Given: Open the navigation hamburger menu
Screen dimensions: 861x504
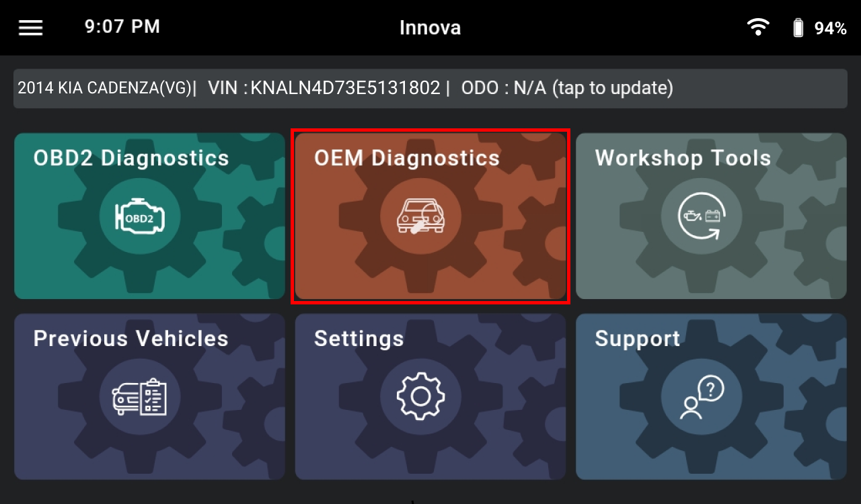Looking at the screenshot, I should click(30, 27).
